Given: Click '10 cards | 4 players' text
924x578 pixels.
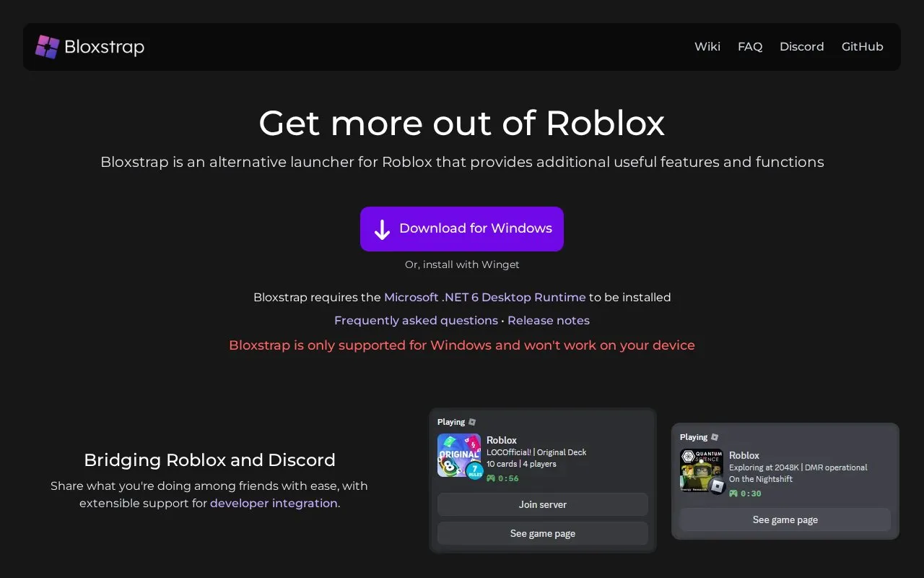Looking at the screenshot, I should pyautogui.click(x=521, y=464).
